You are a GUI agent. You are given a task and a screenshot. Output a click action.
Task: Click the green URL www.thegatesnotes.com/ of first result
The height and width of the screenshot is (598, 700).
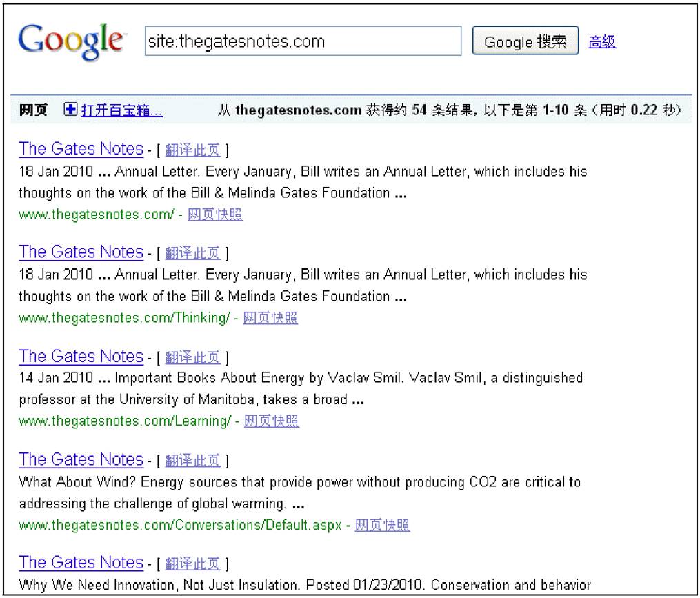point(97,215)
